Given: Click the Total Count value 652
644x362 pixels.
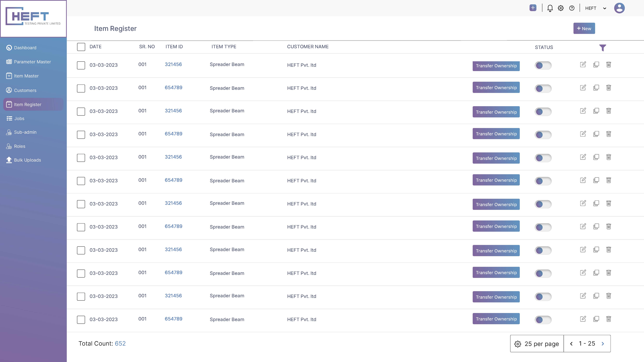Looking at the screenshot, I should (120, 344).
